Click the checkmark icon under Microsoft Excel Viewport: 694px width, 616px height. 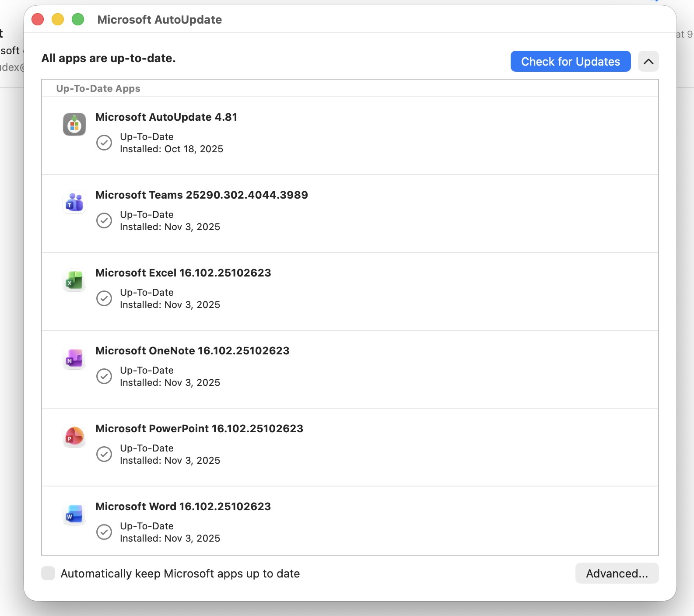104,298
